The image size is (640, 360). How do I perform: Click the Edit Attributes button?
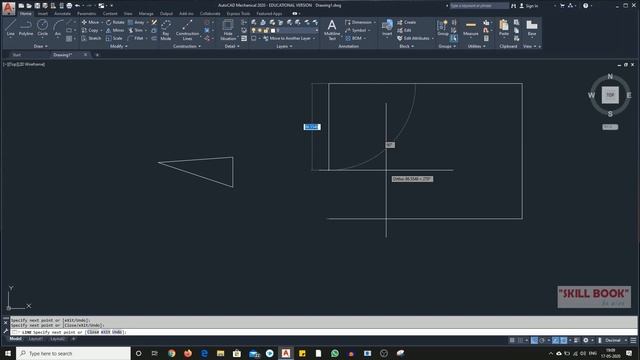[413, 38]
